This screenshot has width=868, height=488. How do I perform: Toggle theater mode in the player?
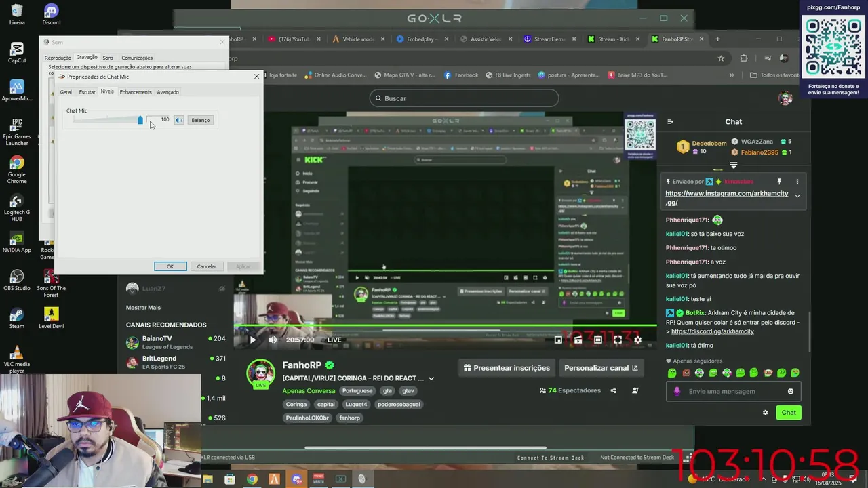pos(597,340)
